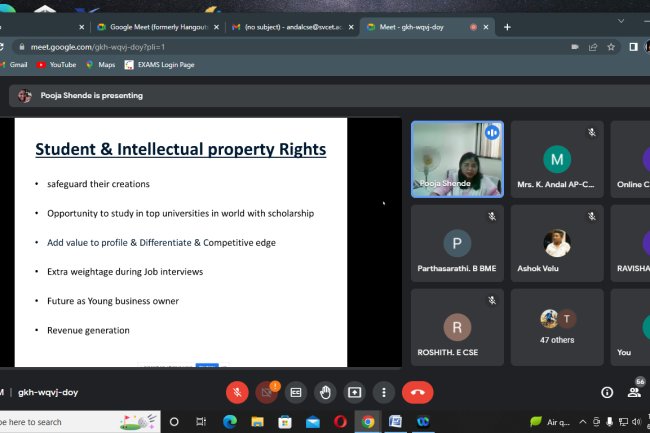650x433 pixels.
Task: Open Webex app on taskbar
Action: click(x=423, y=422)
